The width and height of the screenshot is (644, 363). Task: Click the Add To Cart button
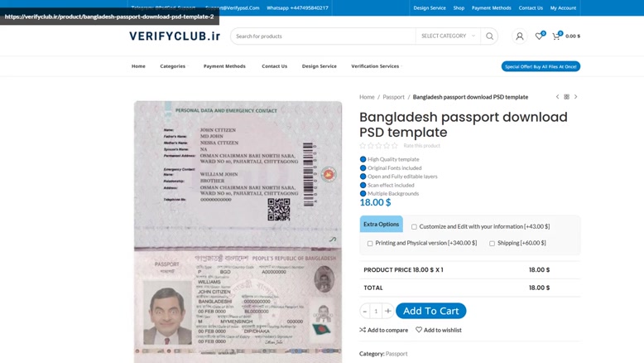click(x=430, y=311)
